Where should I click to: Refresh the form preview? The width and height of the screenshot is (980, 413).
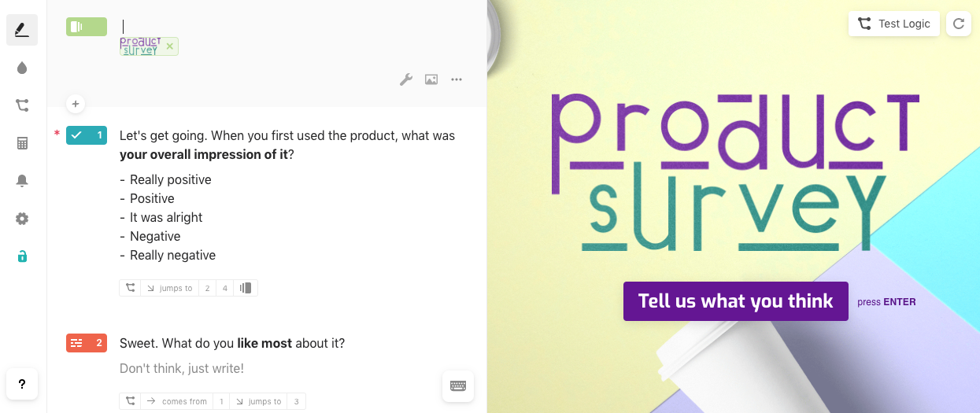tap(959, 24)
